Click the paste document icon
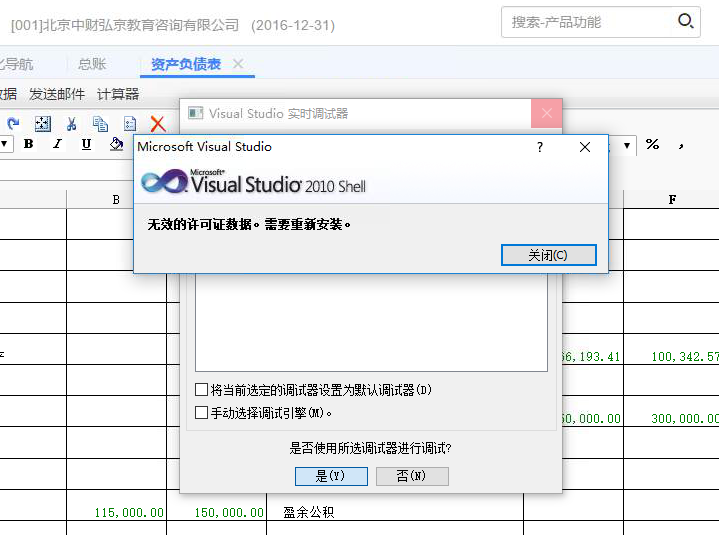 point(130,124)
